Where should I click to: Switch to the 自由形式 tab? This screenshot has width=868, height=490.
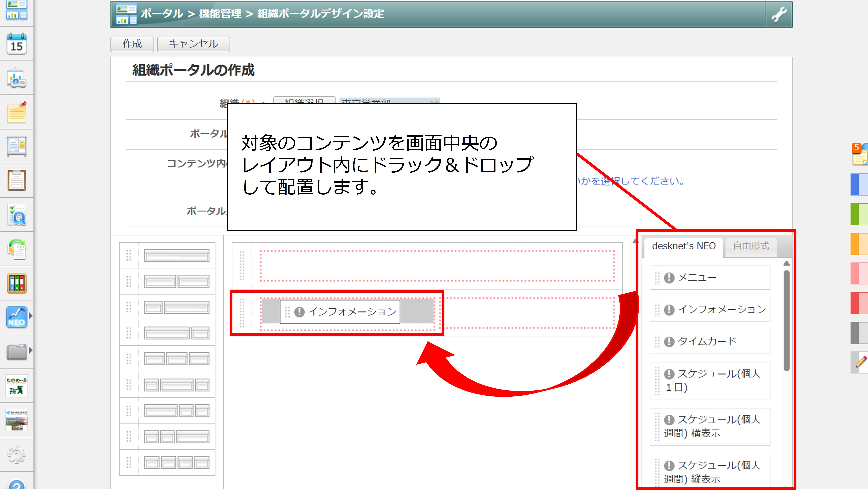click(x=751, y=246)
